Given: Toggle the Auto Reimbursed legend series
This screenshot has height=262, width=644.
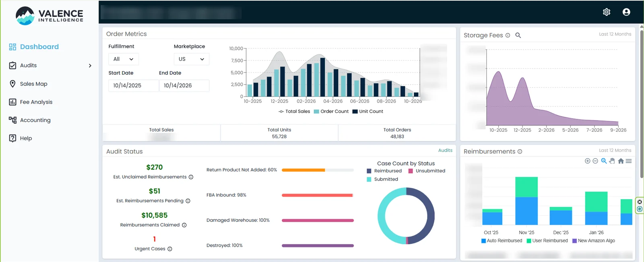Looking at the screenshot, I should click(x=502, y=241).
